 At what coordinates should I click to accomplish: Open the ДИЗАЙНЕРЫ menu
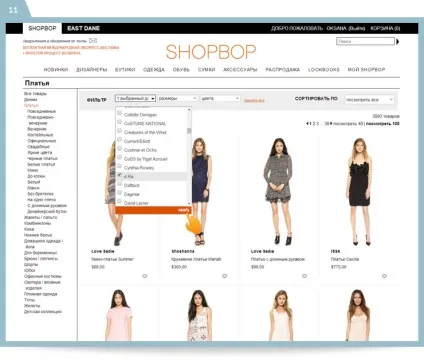91,70
